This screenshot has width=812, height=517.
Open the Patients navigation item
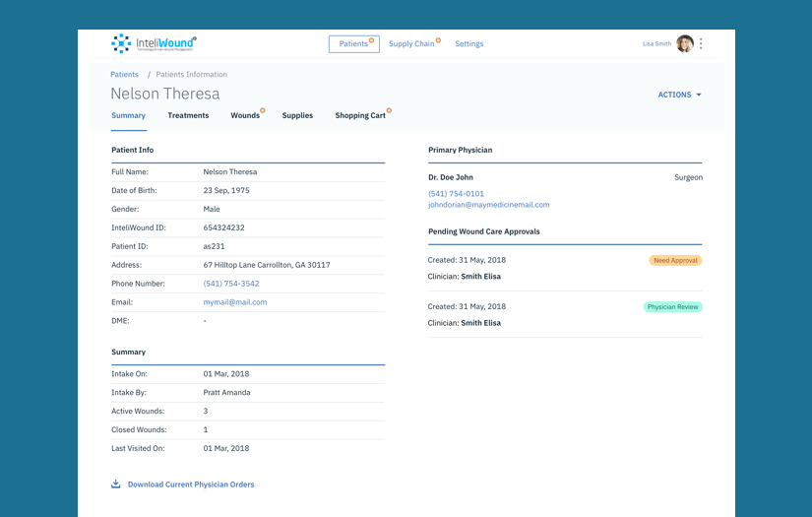353,44
